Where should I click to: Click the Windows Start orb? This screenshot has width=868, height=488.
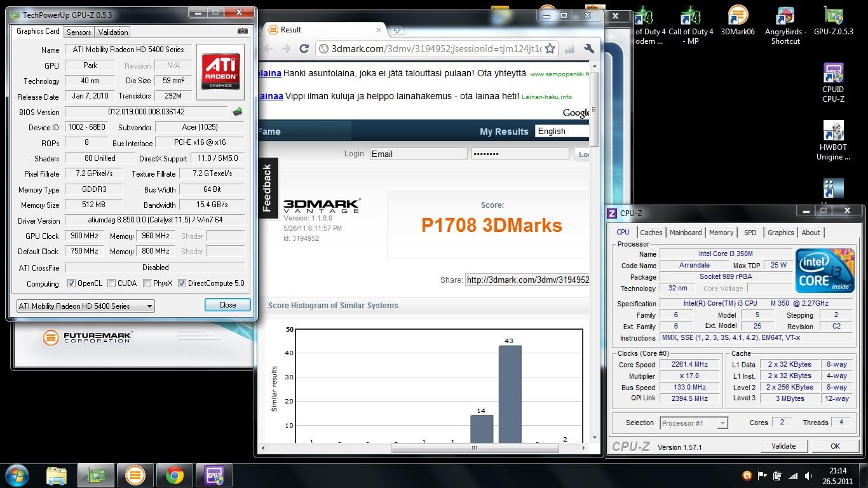[x=18, y=475]
